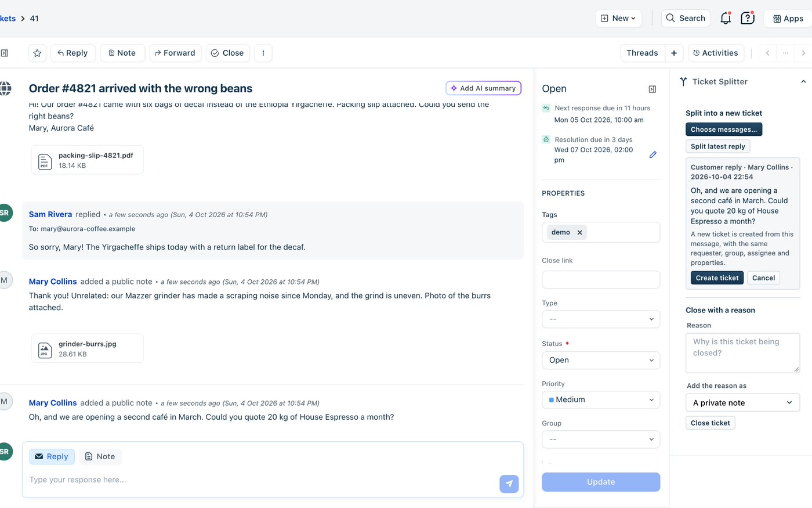Click the closing Reason text area
Image resolution: width=812 pixels, height=508 pixels.
coord(742,353)
